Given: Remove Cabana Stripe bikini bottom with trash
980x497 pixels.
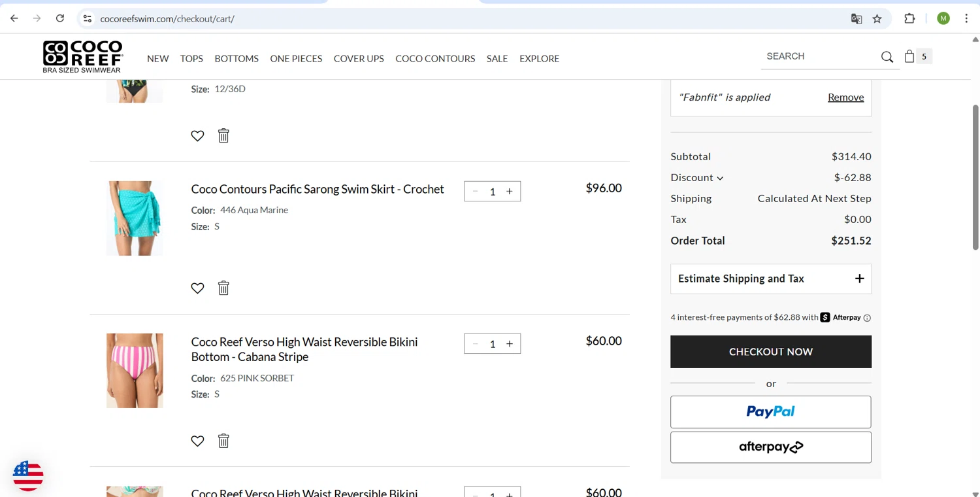Looking at the screenshot, I should [x=223, y=441].
